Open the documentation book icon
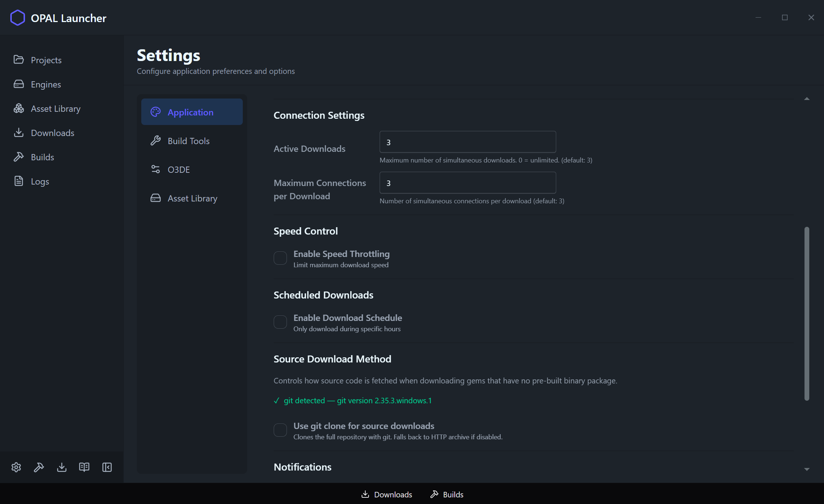Screen dimensions: 824x504 [x=84, y=467]
